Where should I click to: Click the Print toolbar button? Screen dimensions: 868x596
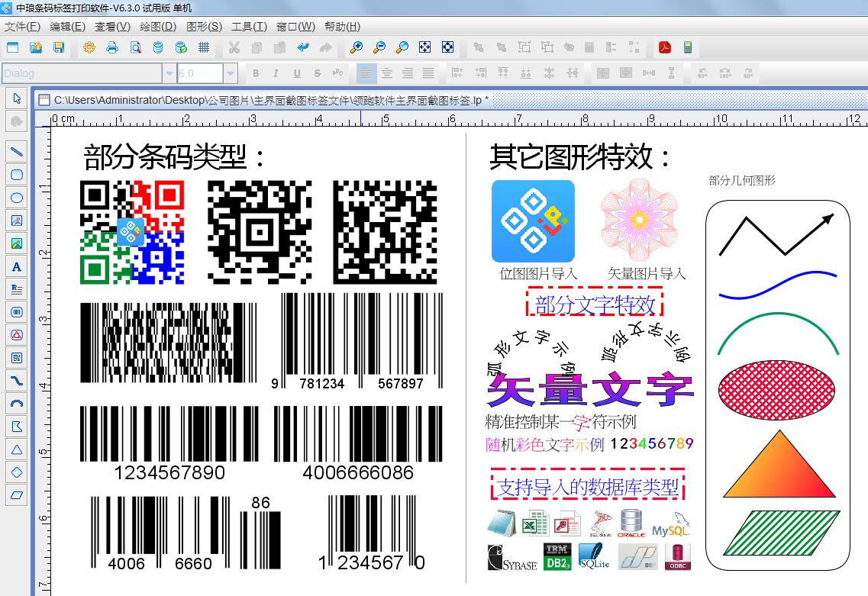(112, 47)
